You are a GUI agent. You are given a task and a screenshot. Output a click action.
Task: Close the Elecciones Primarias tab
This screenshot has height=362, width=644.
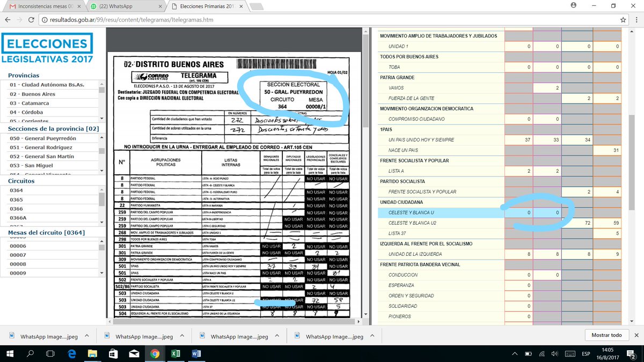[x=242, y=6]
